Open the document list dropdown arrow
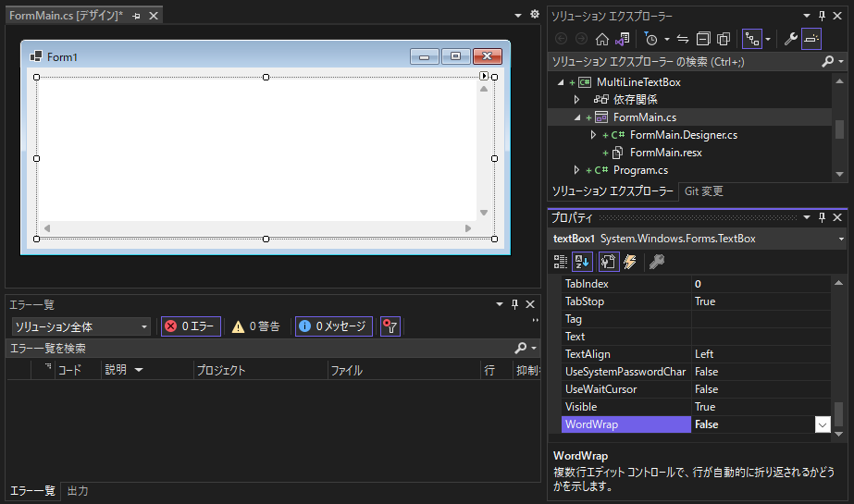The width and height of the screenshot is (854, 504). coord(518,16)
